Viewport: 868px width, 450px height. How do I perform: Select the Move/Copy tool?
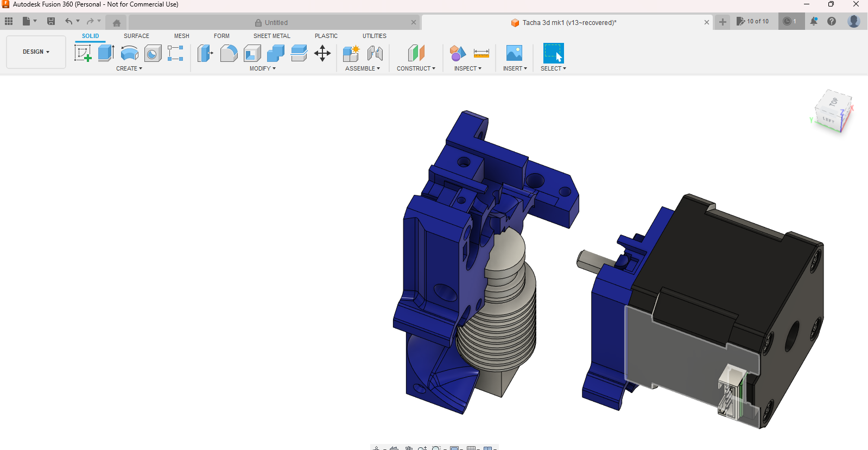click(x=322, y=53)
